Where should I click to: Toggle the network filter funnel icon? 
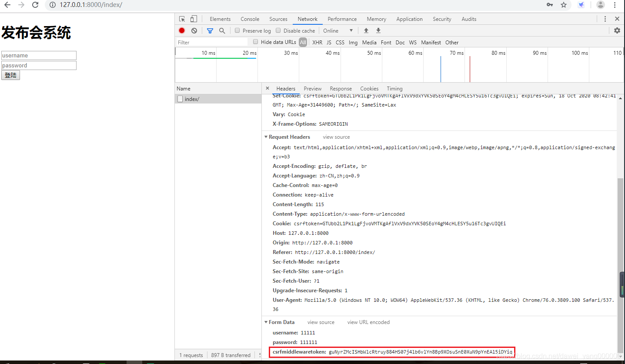[210, 30]
